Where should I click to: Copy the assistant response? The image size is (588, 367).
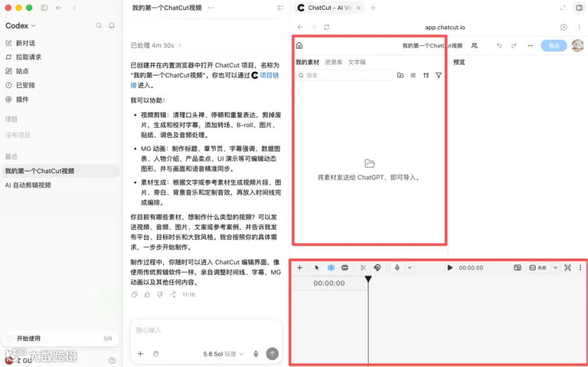(135, 295)
